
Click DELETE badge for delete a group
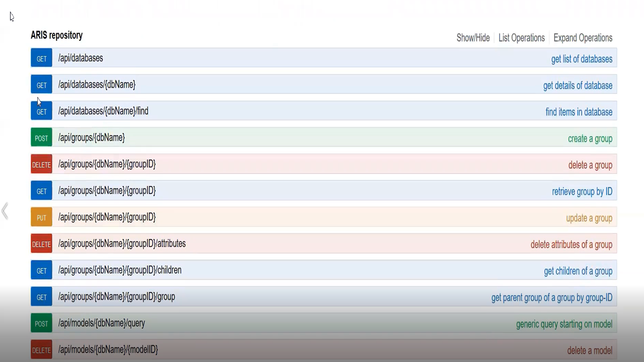[41, 164]
